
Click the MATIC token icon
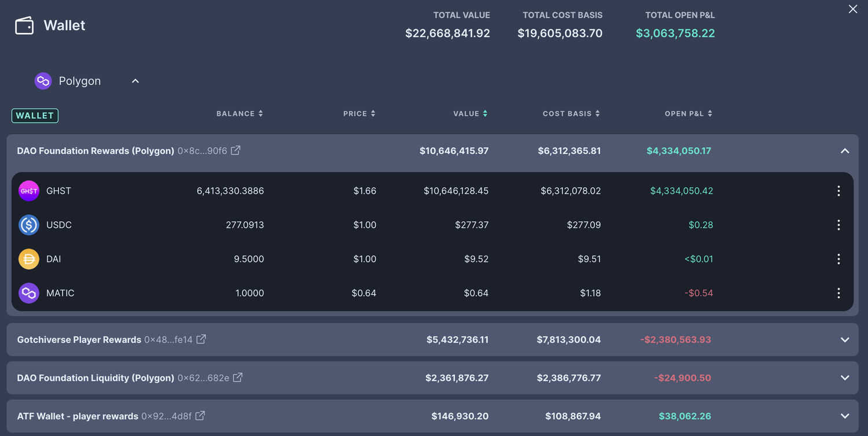click(x=29, y=293)
